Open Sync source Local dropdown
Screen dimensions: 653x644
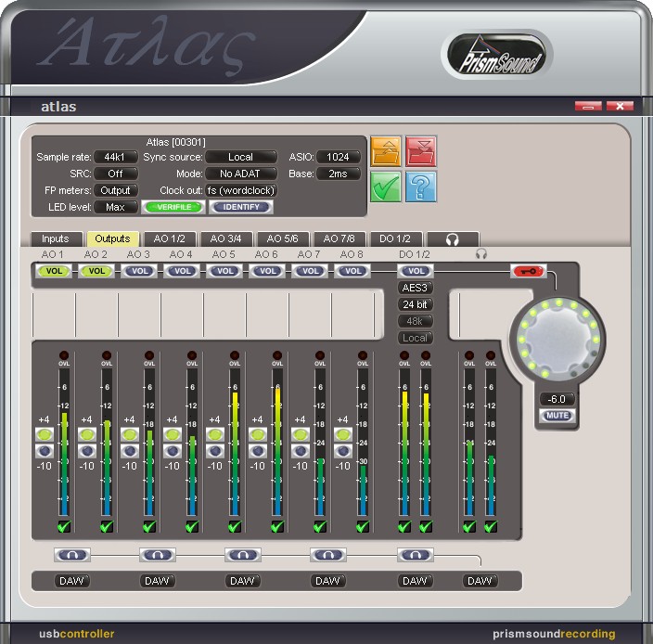[x=241, y=157]
